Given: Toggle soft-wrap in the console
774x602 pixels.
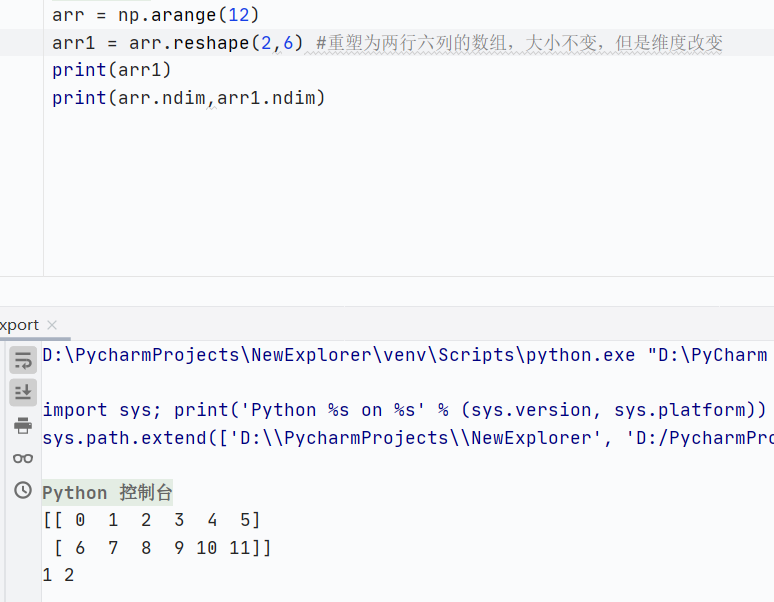Looking at the screenshot, I should (x=22, y=361).
